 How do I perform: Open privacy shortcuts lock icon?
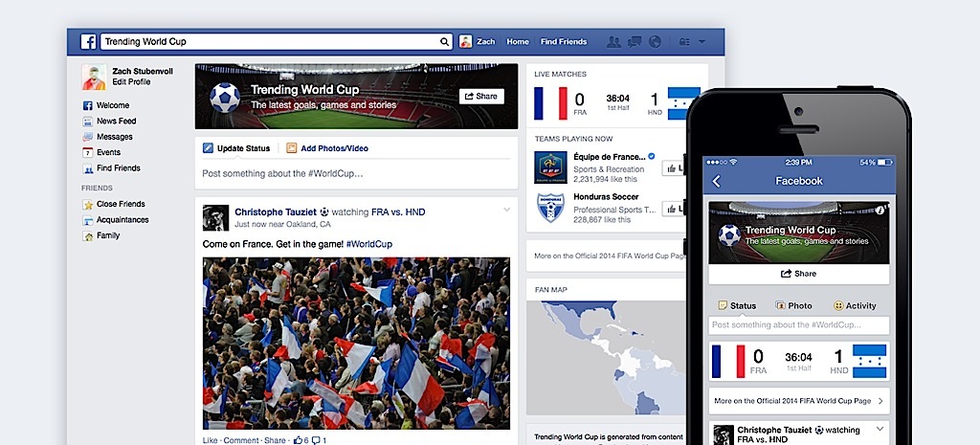(x=684, y=42)
